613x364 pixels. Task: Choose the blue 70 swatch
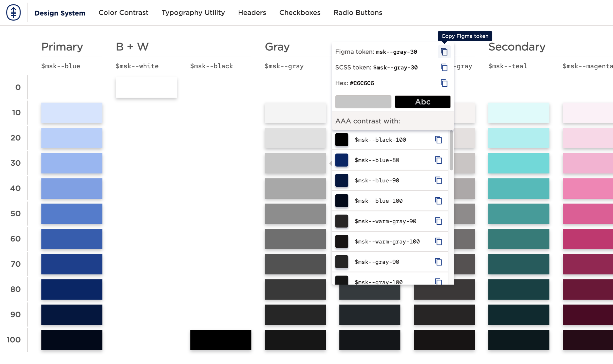pos(72,264)
